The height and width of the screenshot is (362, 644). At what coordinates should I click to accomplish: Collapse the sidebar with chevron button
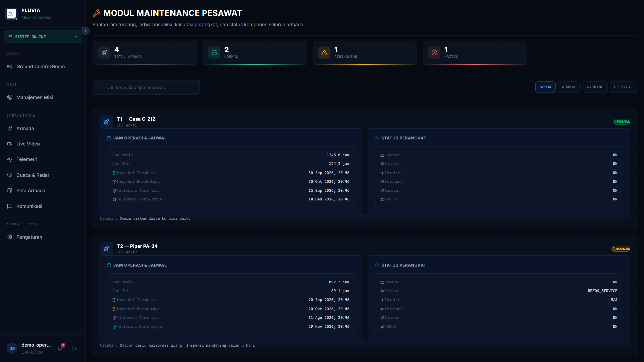tap(85, 31)
